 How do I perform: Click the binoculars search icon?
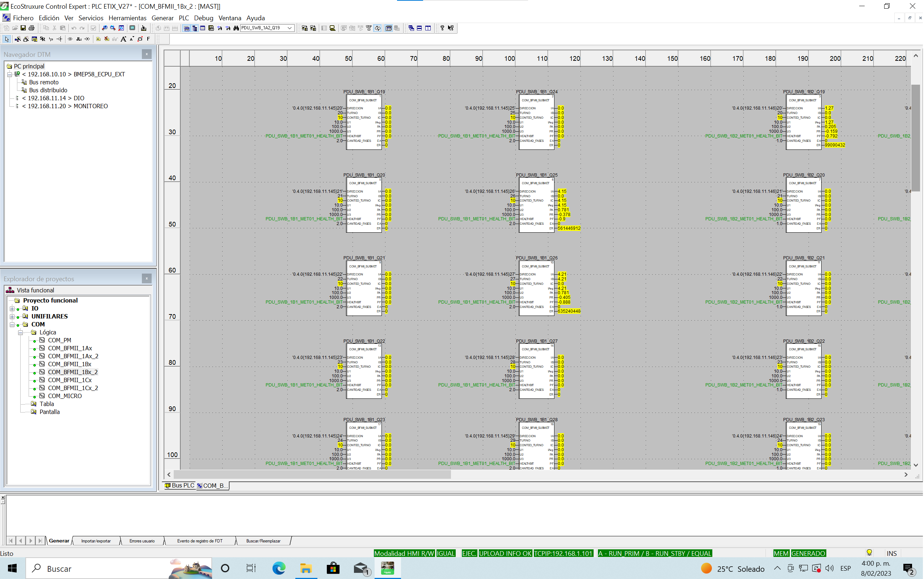coord(236,28)
